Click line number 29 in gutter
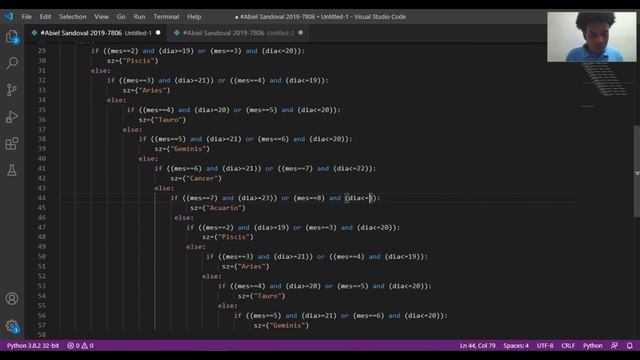The height and width of the screenshot is (360, 640). (42, 51)
